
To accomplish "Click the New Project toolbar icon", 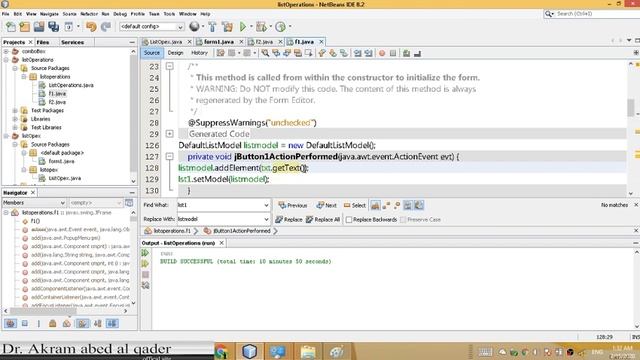I will pyautogui.click(x=25, y=27).
